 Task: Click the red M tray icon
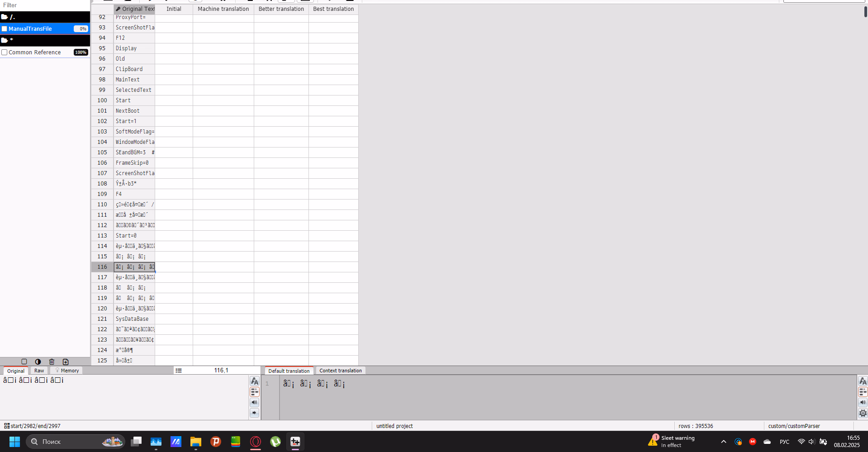[753, 442]
